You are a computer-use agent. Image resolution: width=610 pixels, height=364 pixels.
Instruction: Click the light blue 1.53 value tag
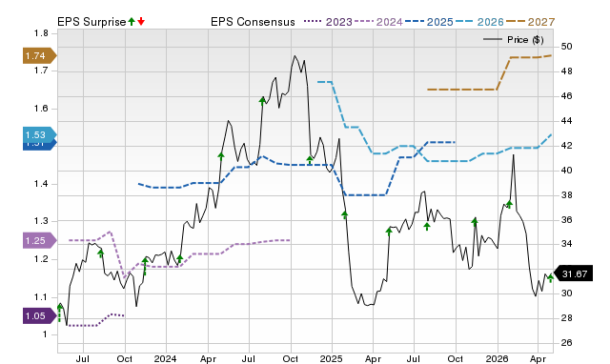40,135
